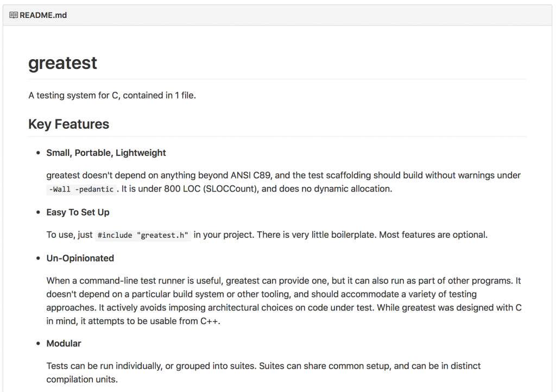556x392 pixels.
Task: Click the Key Features section heading
Action: coord(69,124)
